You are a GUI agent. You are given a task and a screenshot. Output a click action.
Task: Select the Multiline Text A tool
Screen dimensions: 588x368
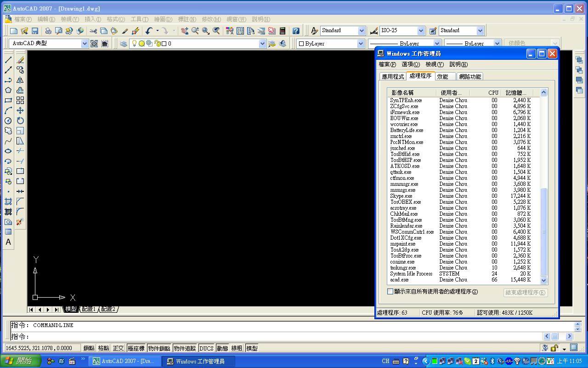pos(8,242)
